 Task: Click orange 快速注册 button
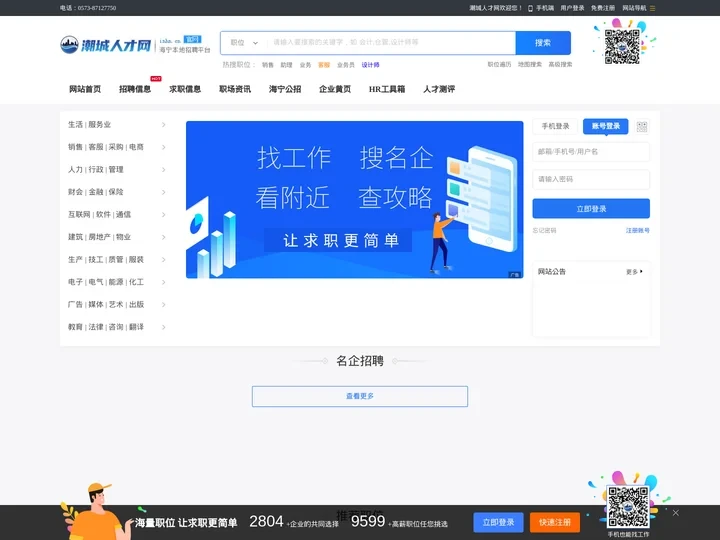[555, 523]
